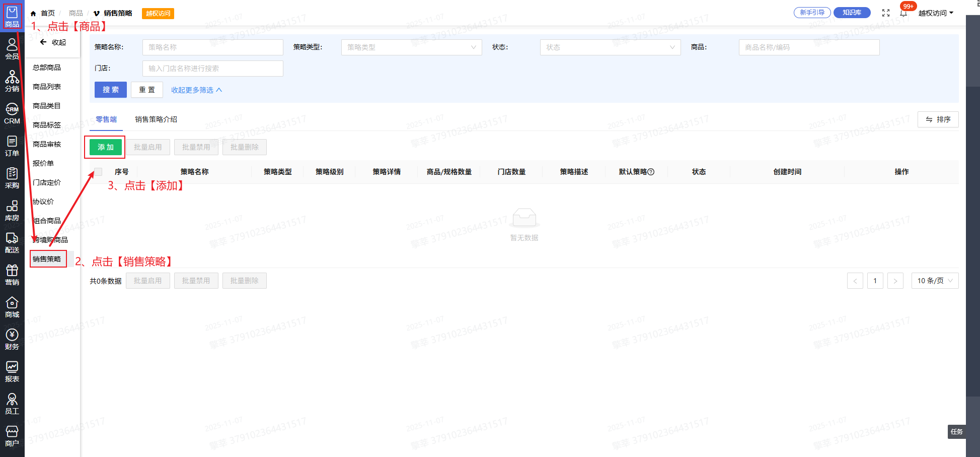980x457 pixels.
Task: Open the 报表 (Reports) sidebar icon
Action: [12, 371]
